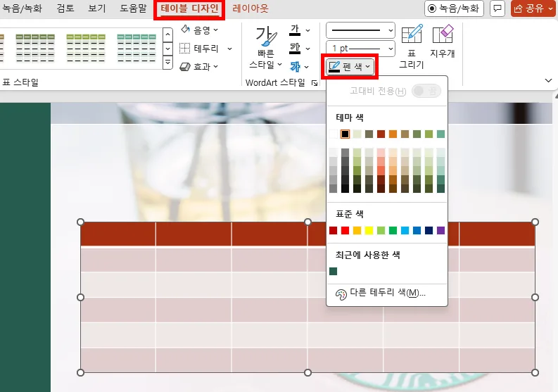Pick the black theme color swatch
Viewport: 558px width, 392px height.
pos(345,134)
